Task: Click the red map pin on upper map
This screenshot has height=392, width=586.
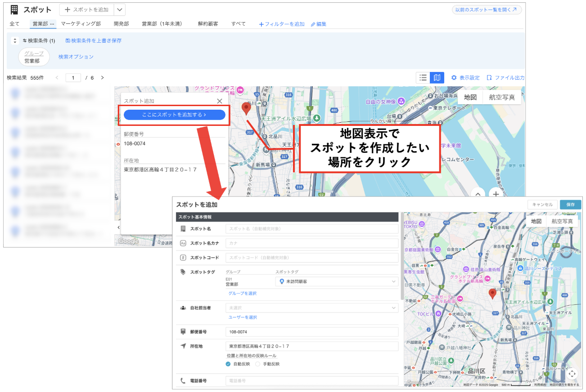Action: (x=246, y=109)
